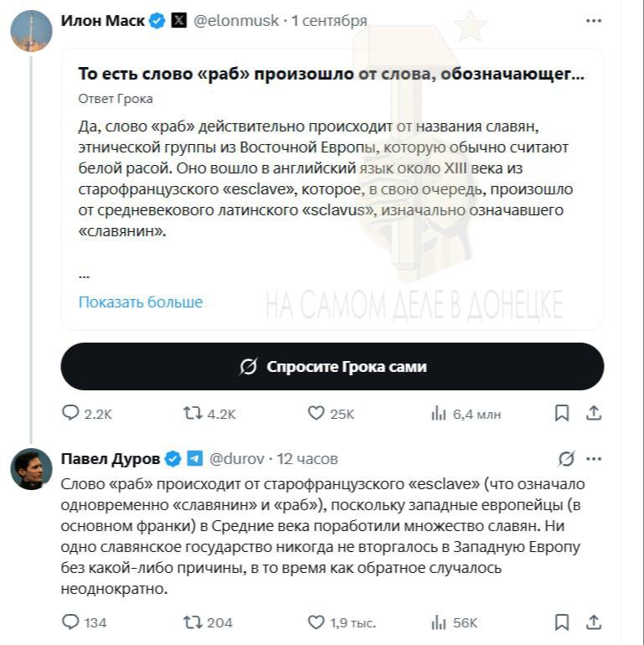Open Grok icon on Pavel Durov's reply

[x=566, y=459]
